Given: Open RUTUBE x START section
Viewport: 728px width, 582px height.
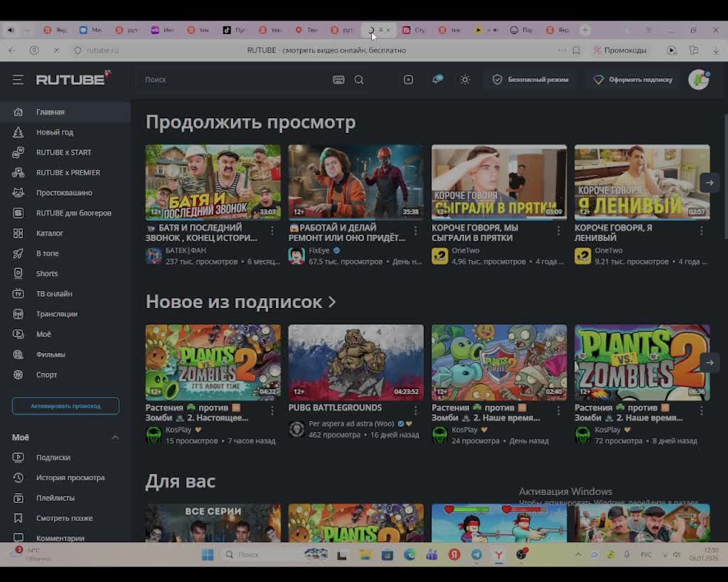Looking at the screenshot, I should [65, 152].
